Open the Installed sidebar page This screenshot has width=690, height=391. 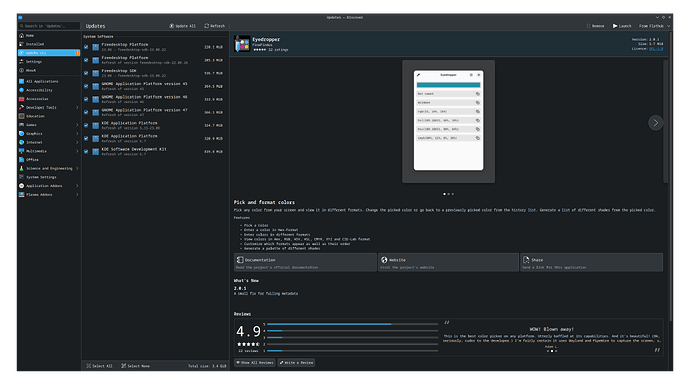pyautogui.click(x=49, y=44)
